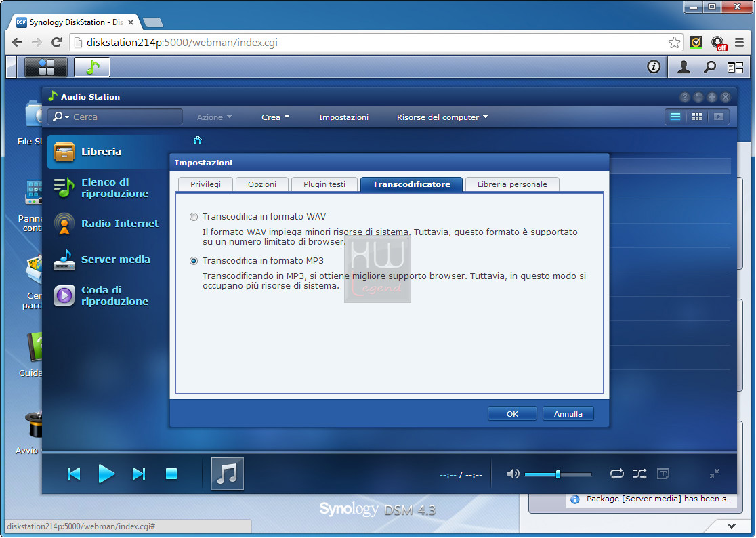Screen dimensions: 756x538
Task: Confirm settings with OK
Action: (x=512, y=413)
